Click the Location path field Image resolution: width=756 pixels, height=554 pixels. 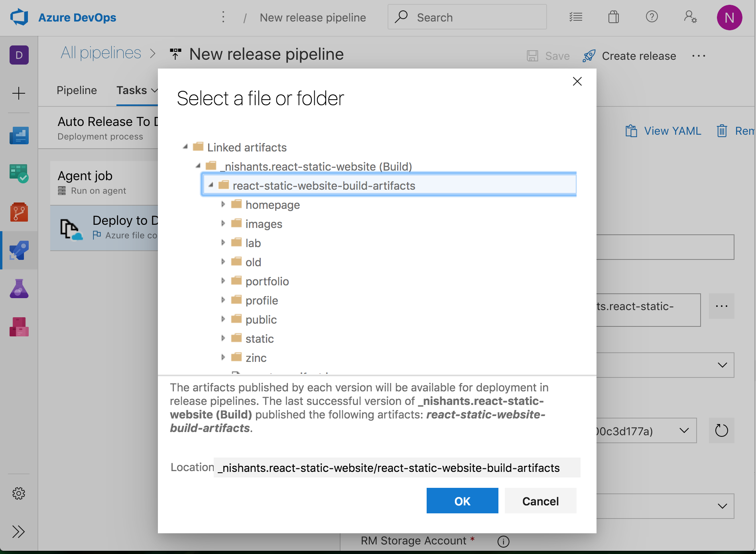coord(397,468)
